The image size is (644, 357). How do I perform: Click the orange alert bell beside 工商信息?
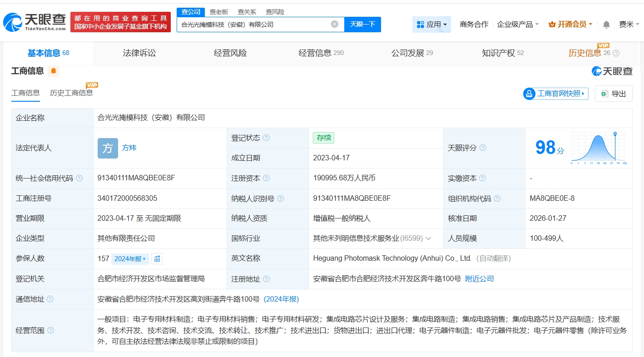[x=54, y=71]
